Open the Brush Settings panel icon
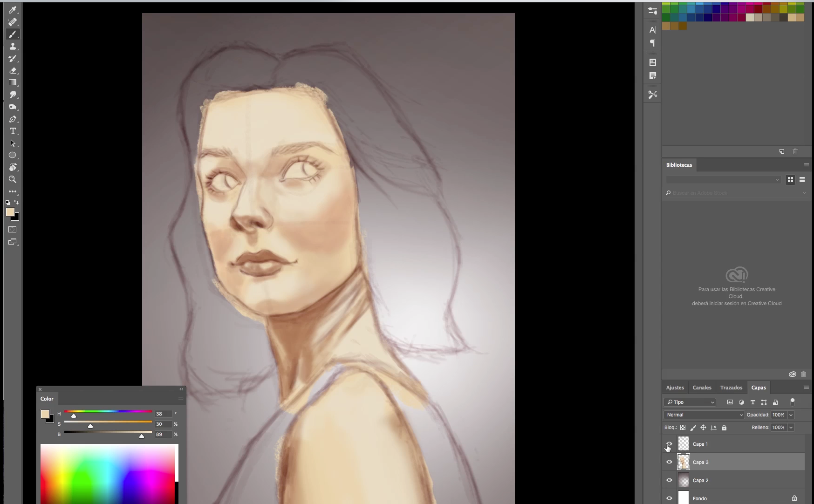Image resolution: width=814 pixels, height=504 pixels. point(652,11)
